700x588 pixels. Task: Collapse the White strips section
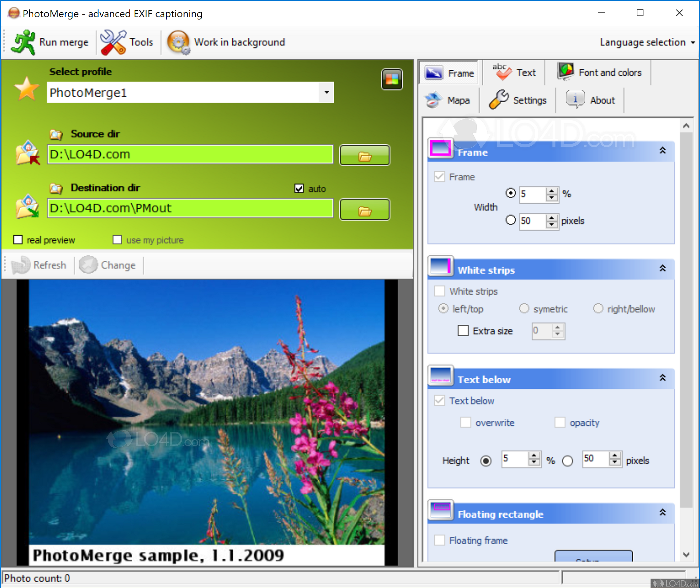click(x=662, y=268)
